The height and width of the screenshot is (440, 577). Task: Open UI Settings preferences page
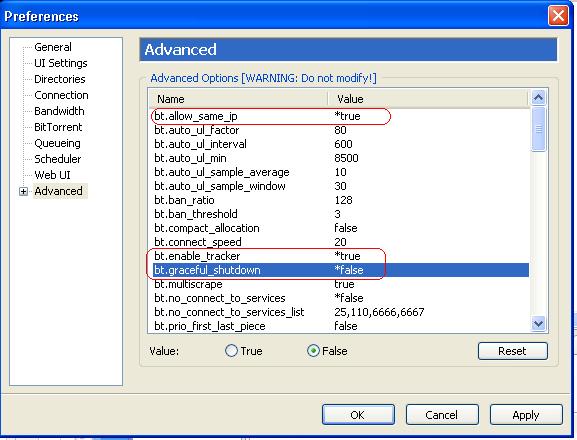(x=61, y=63)
